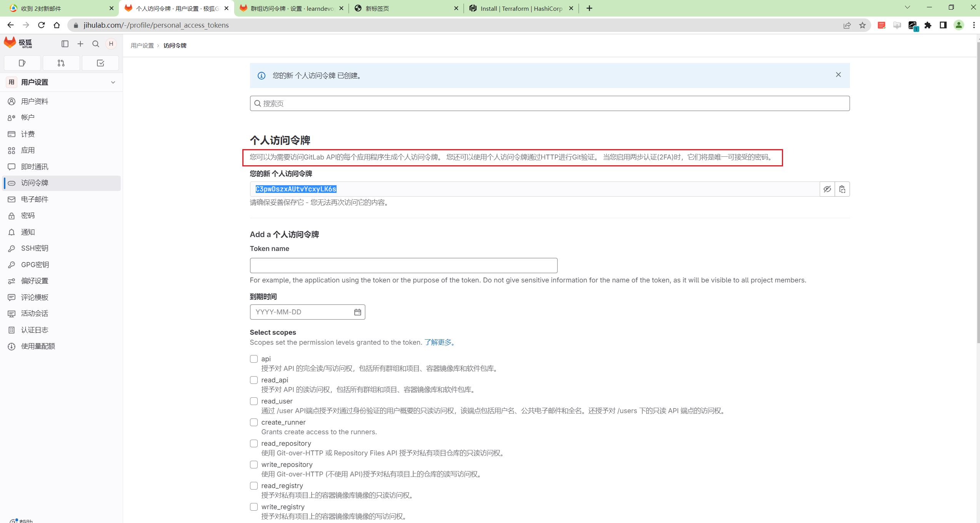Check the write_registry scope checkbox
The width and height of the screenshot is (980, 523).
[254, 507]
